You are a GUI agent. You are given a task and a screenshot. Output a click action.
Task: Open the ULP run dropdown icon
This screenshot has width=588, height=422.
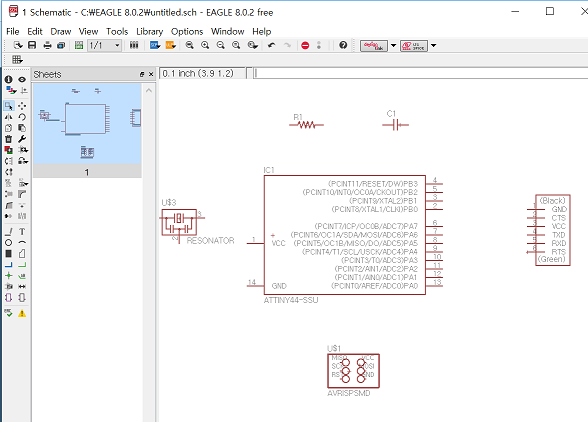click(171, 45)
